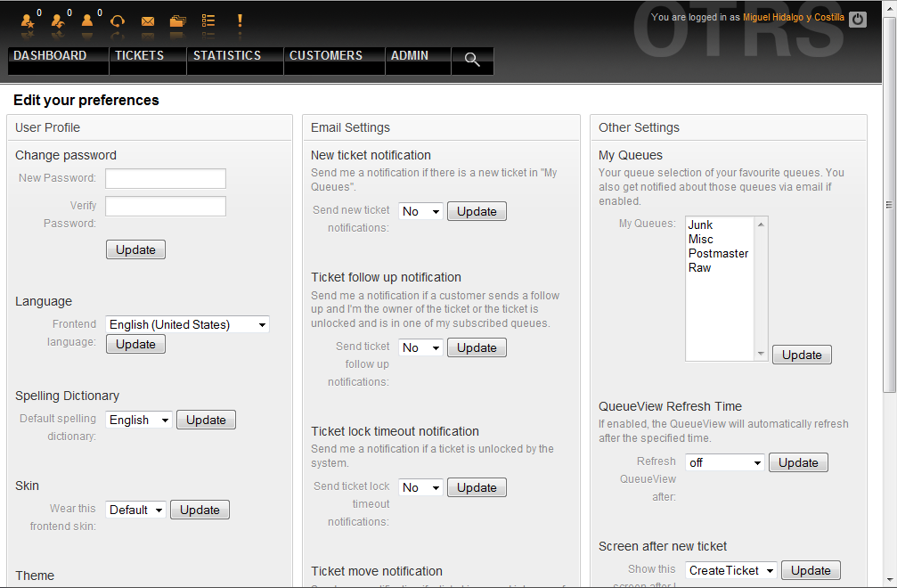Click the queue view folders icon
Image resolution: width=897 pixels, height=588 pixels.
(x=178, y=20)
